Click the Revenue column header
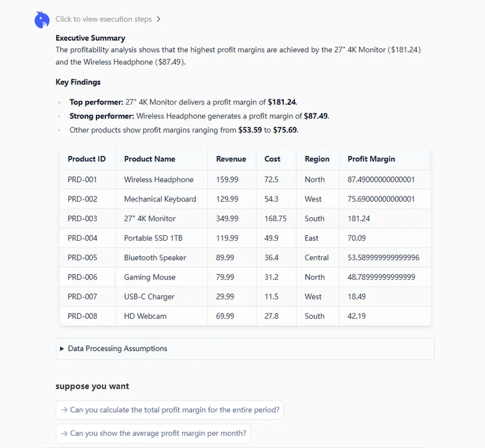This screenshot has height=448, width=485. (x=231, y=159)
